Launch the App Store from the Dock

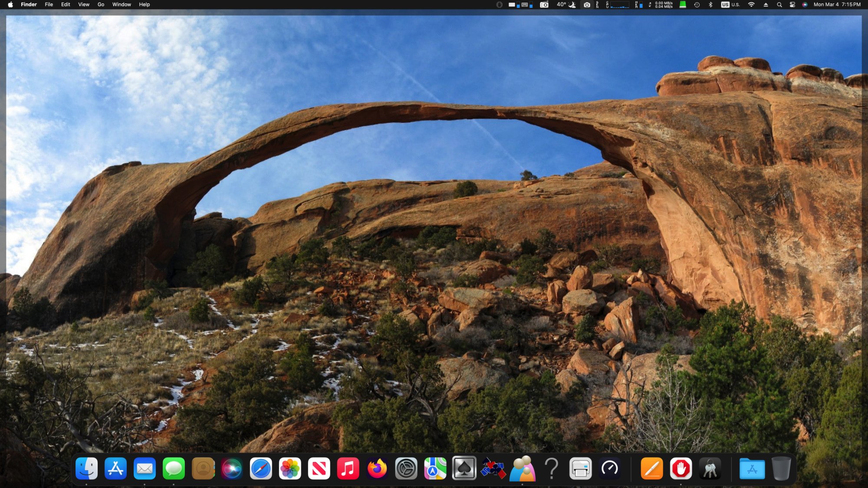pos(115,468)
